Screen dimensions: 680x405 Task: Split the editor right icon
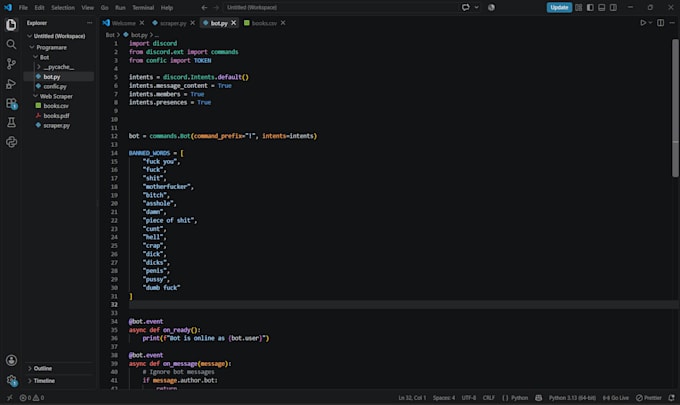pos(660,23)
